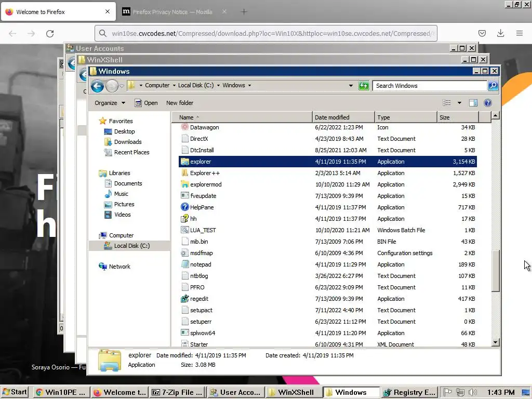Click the Firefox URL address bar
The width and height of the screenshot is (532, 399).
point(265,33)
